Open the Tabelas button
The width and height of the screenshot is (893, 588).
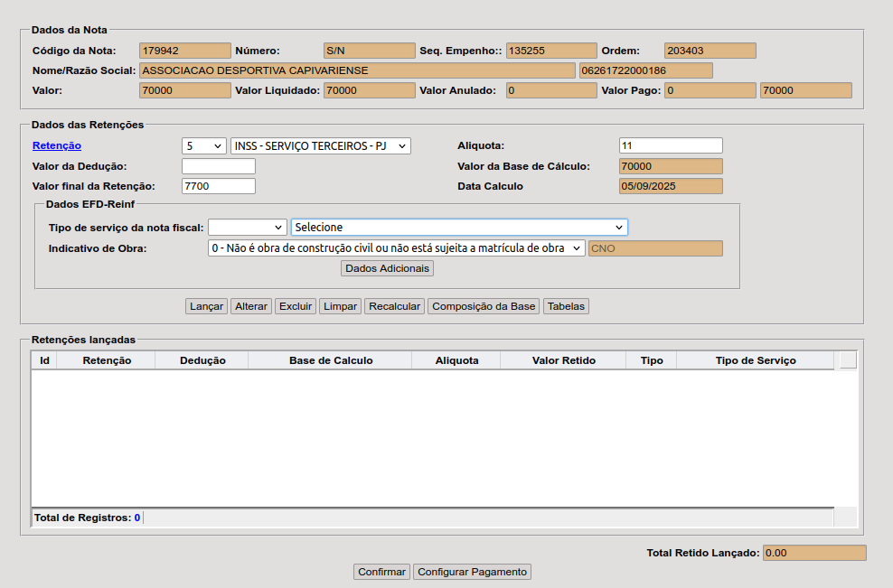pyautogui.click(x=567, y=306)
